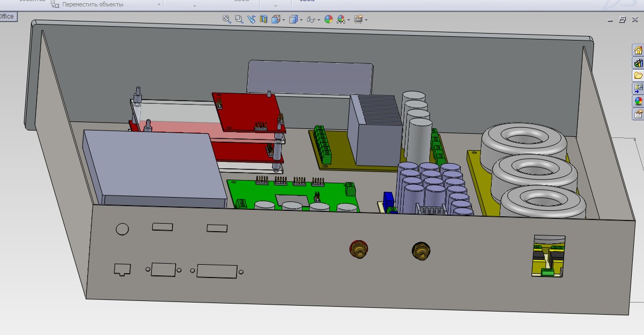Click the Zoom to Fit magnifier icon
Screen dimensions: 644x335
pyautogui.click(x=227, y=19)
